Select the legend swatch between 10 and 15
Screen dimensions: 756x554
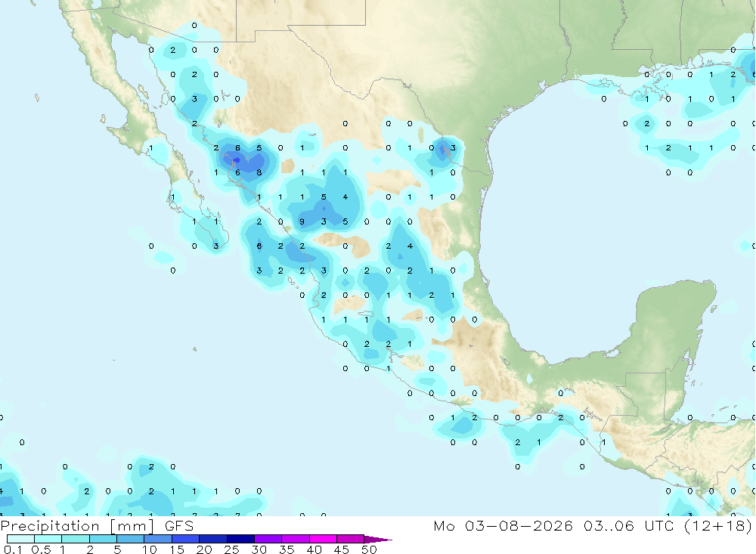pos(158,539)
